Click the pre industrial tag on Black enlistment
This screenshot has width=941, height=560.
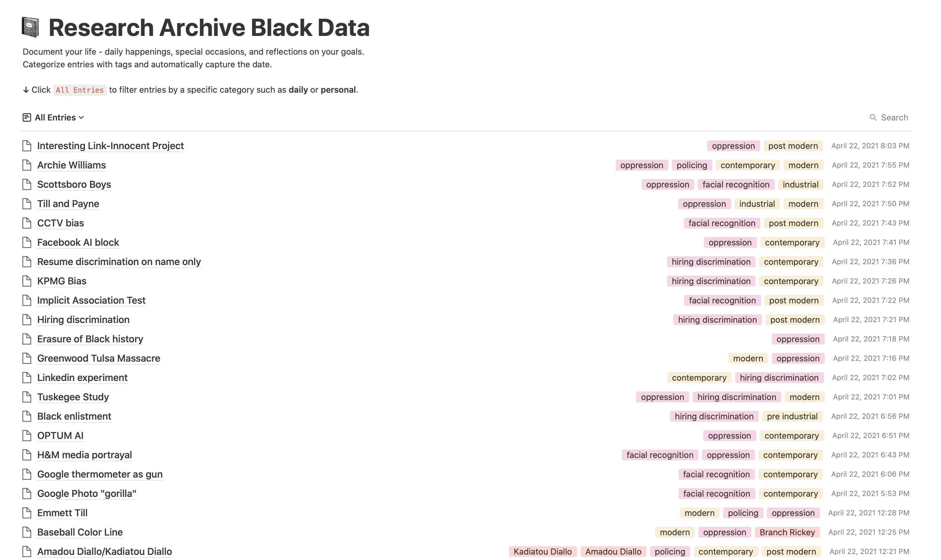tap(792, 416)
